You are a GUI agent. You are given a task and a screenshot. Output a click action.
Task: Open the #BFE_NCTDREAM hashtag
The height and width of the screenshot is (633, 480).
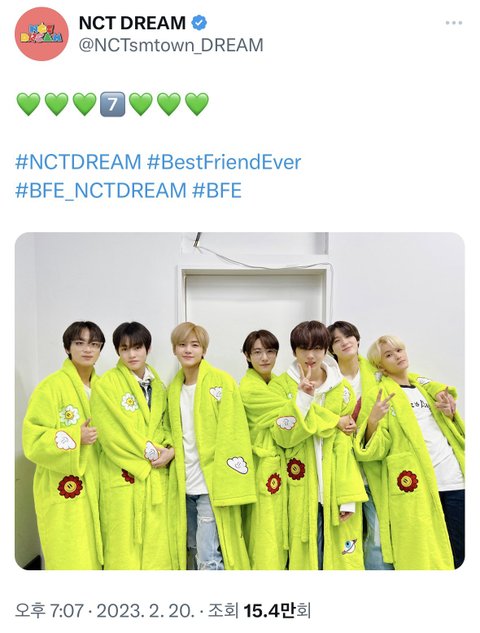click(101, 190)
